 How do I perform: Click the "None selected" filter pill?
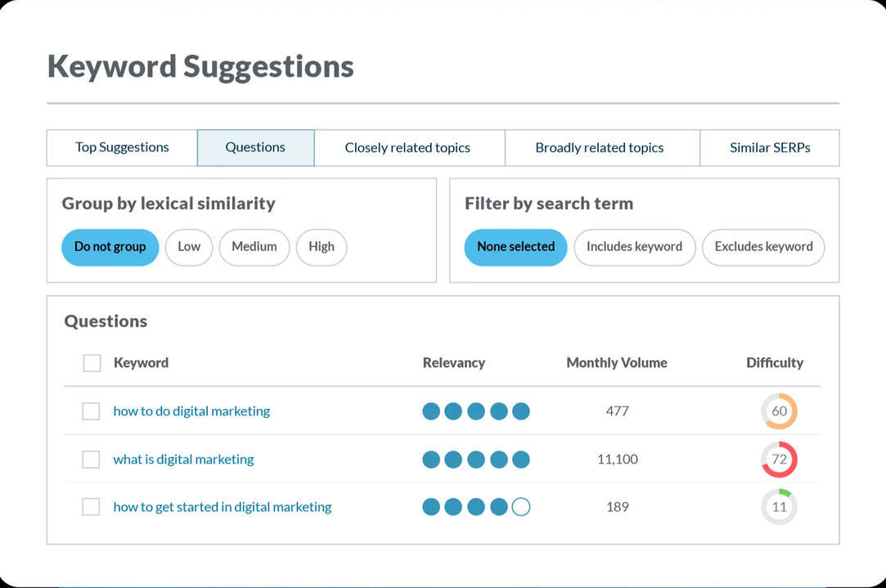click(x=515, y=247)
